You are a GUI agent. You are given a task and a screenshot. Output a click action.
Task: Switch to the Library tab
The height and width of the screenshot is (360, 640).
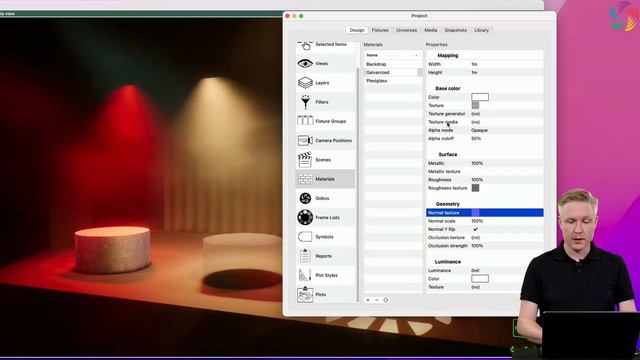(x=482, y=30)
